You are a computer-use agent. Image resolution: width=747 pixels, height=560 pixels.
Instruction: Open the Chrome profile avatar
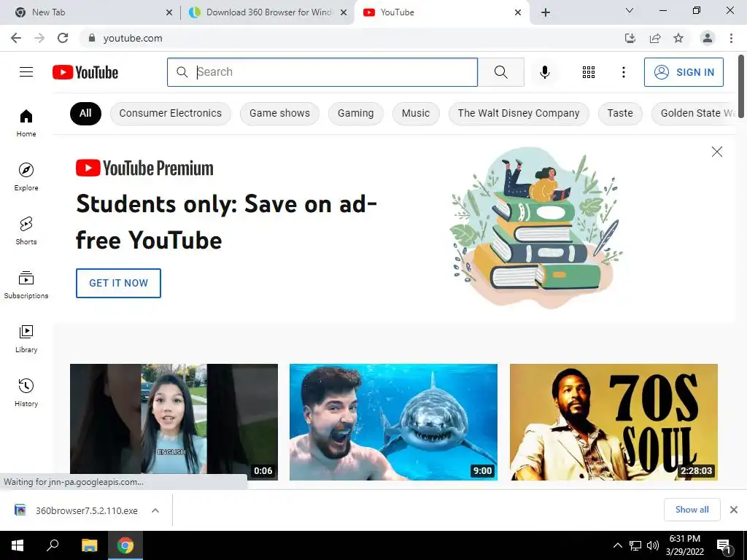(x=708, y=38)
